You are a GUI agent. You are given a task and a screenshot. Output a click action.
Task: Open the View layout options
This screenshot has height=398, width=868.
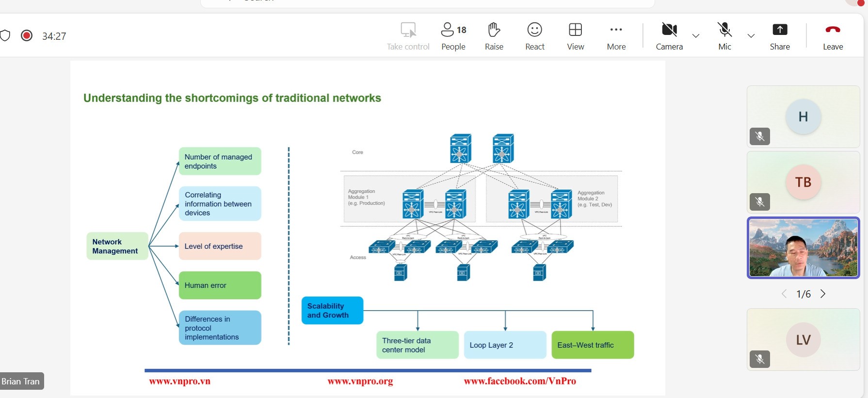575,36
